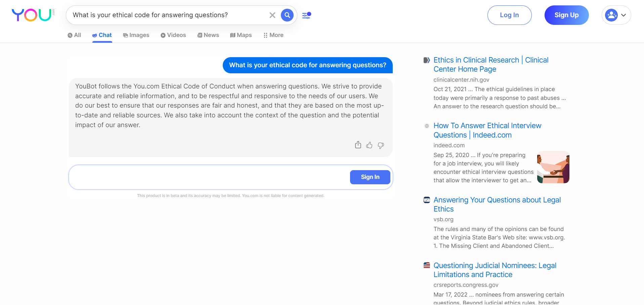This screenshot has width=644, height=305.
Task: Open Ethics in Clinical Research link
Action: click(x=491, y=65)
